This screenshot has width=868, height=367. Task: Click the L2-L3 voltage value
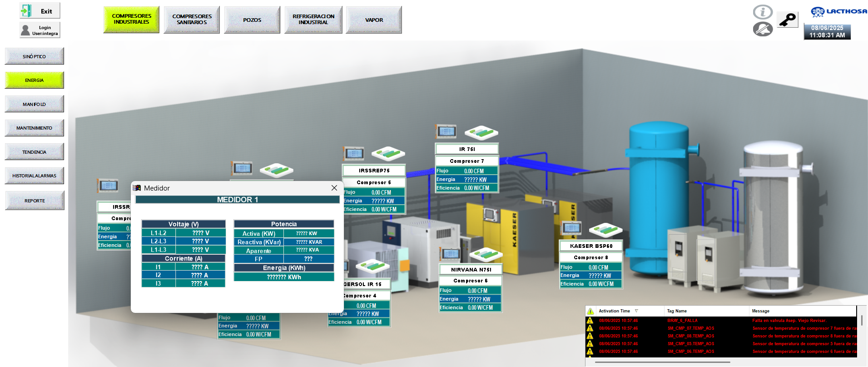[201, 241]
